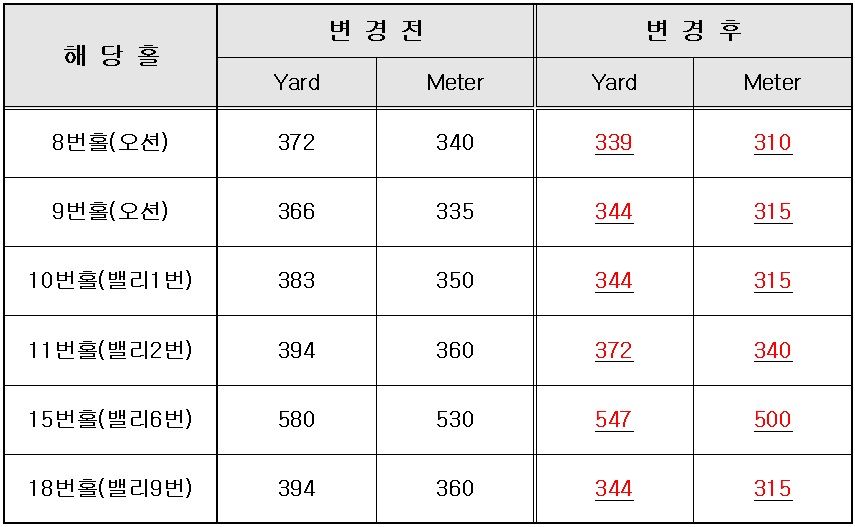The image size is (855, 527).
Task: Select the 8번홀(오션) row label
Action: coord(110,142)
